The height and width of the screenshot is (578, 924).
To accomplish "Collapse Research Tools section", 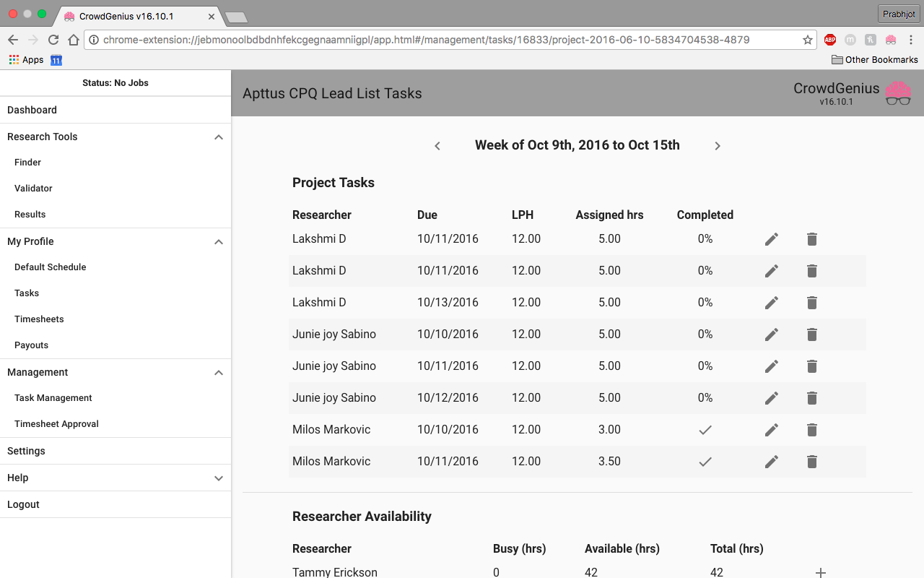I will [x=219, y=137].
